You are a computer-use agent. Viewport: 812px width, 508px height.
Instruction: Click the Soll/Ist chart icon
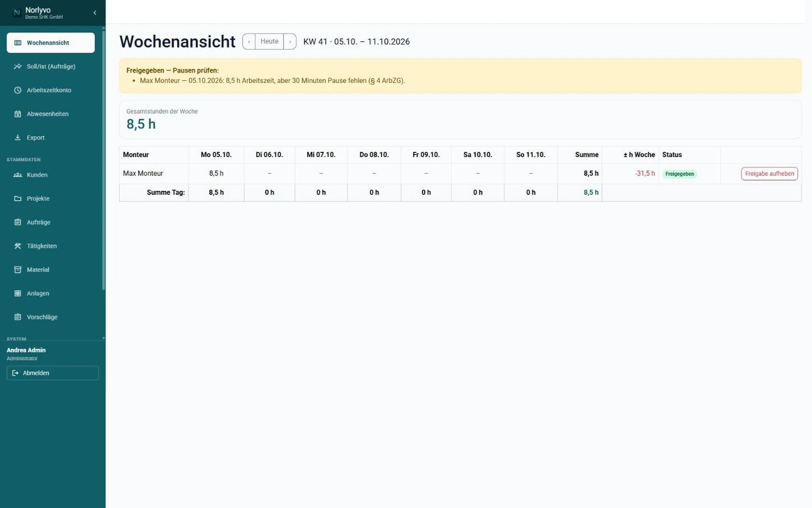tap(17, 67)
